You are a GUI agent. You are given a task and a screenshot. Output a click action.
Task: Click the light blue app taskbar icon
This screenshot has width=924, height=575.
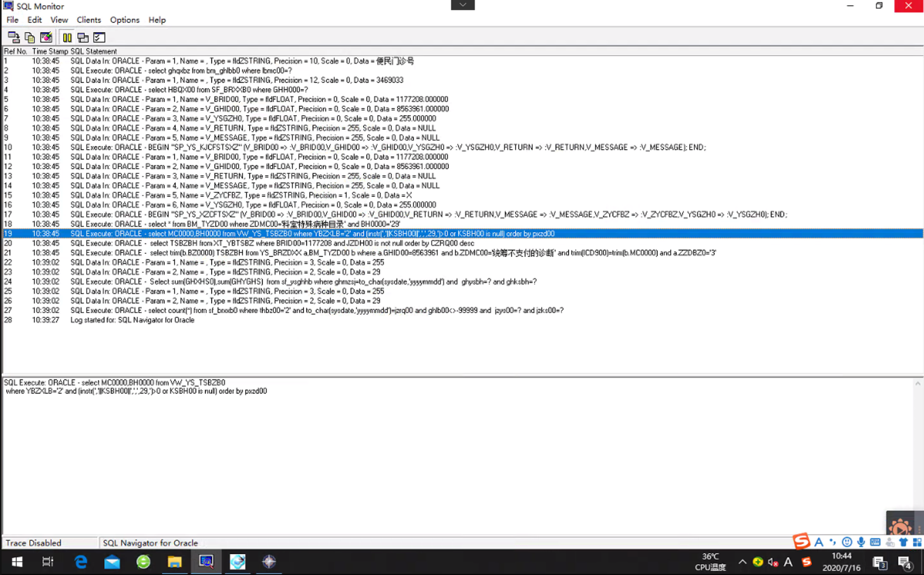click(x=237, y=562)
